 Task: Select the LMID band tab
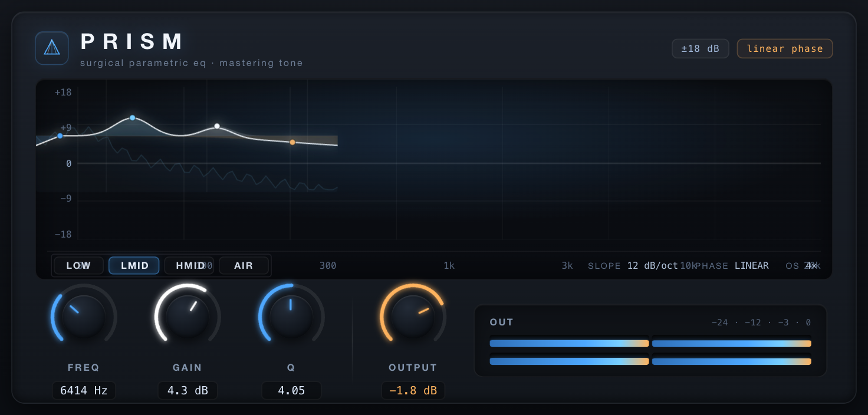pyautogui.click(x=134, y=266)
